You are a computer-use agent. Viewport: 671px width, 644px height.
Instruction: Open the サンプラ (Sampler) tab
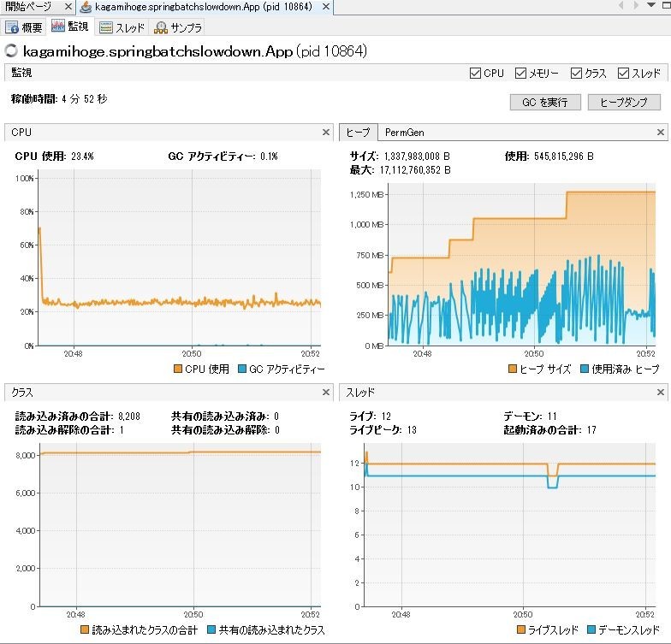pyautogui.click(x=178, y=27)
